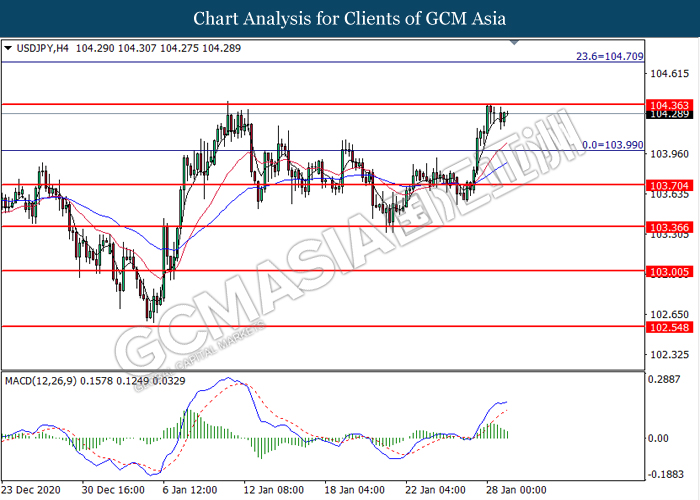Viewport: 700px width, 500px height.
Task: Click the chart shift marker triangle
Action: [x=514, y=42]
